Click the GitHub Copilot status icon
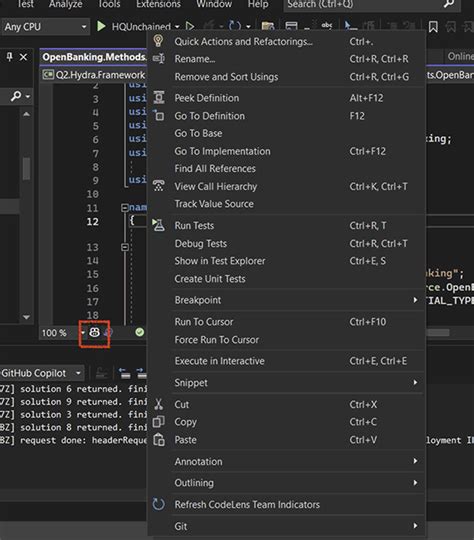Screen dimensions: 474x540 [94, 332]
